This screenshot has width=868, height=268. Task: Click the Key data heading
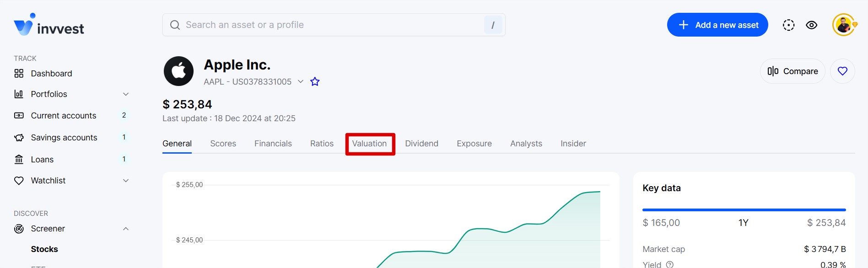point(662,188)
